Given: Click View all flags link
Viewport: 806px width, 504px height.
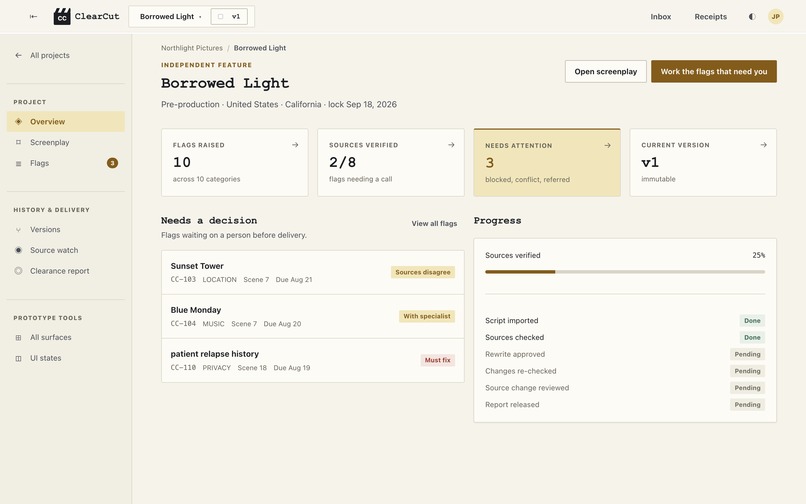Looking at the screenshot, I should pyautogui.click(x=434, y=223).
